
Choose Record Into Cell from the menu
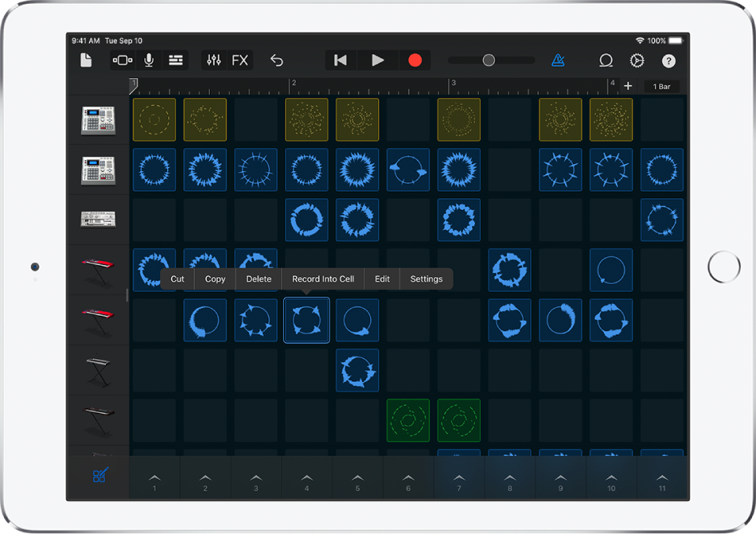point(322,279)
